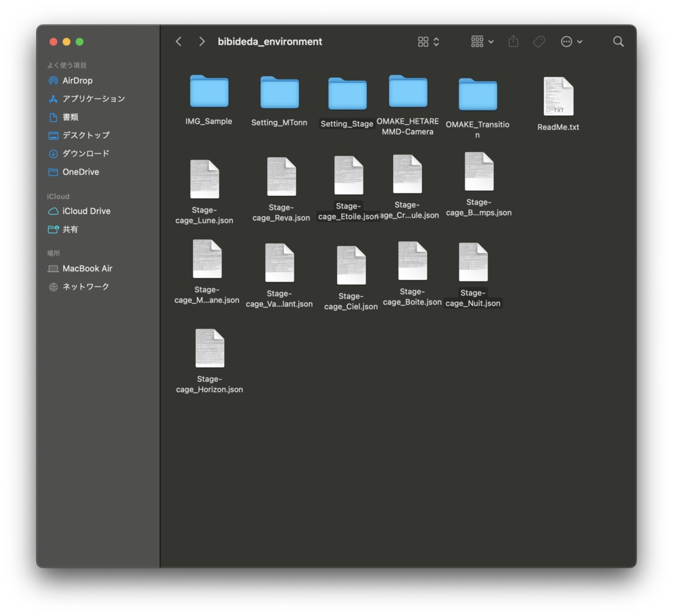The image size is (673, 616).
Task: Click the Tags toolbar icon
Action: coord(539,41)
